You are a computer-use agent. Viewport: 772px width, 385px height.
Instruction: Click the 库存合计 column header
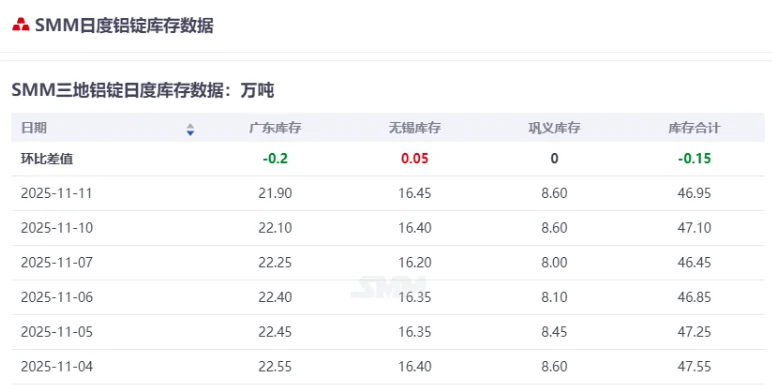coord(694,128)
